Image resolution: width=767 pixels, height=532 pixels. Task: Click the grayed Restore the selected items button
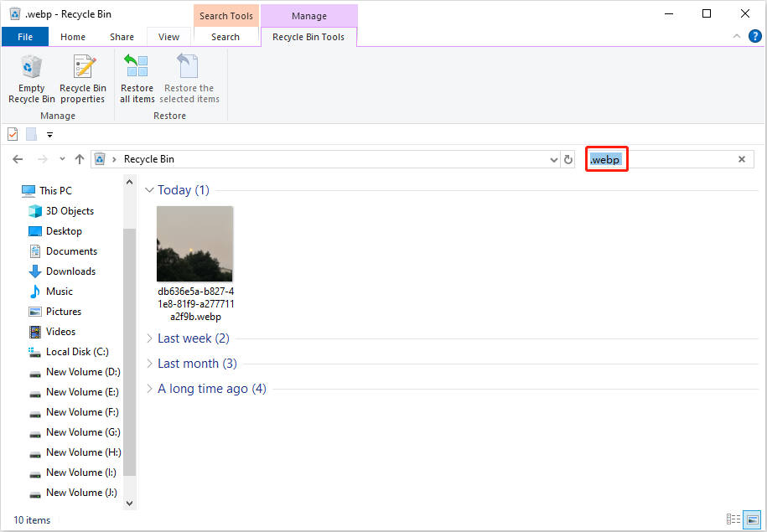click(x=189, y=79)
